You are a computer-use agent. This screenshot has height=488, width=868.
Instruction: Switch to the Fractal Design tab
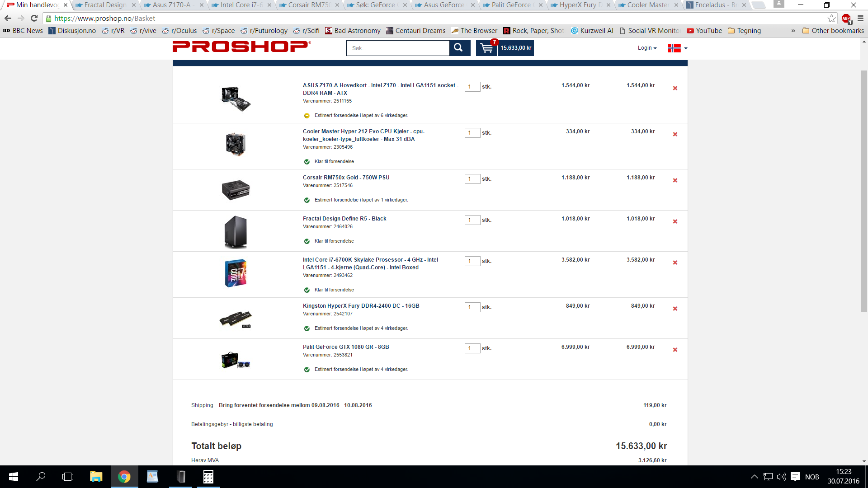(105, 5)
